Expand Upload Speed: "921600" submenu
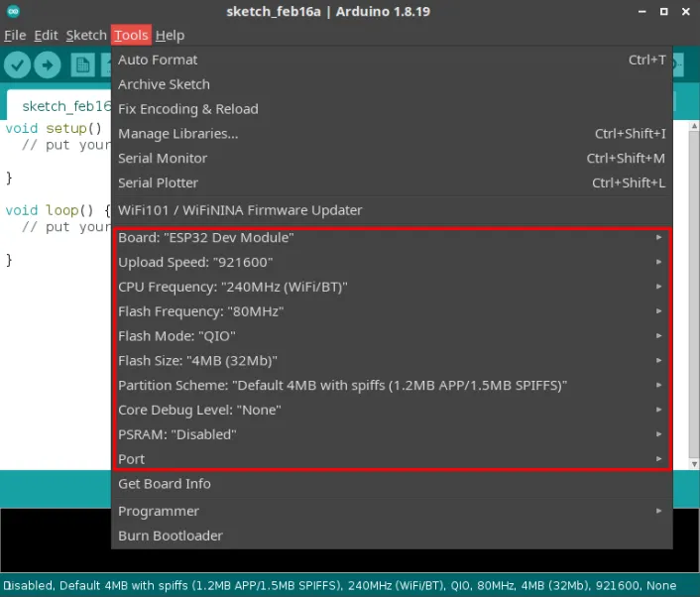 pos(392,262)
